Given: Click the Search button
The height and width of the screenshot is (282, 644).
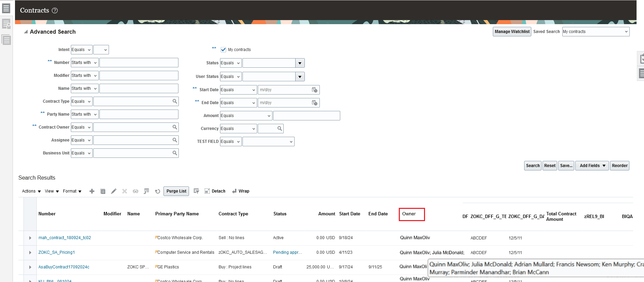Looking at the screenshot, I should (533, 166).
